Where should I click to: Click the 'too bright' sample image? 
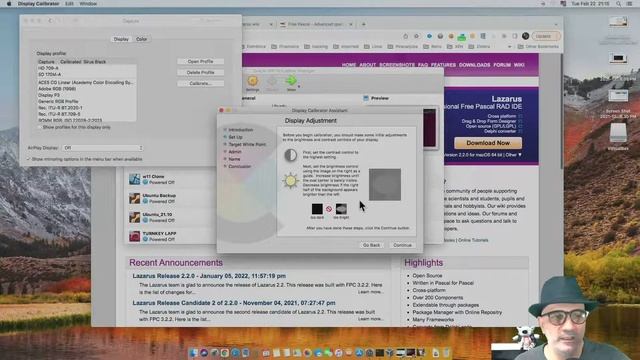(x=341, y=209)
